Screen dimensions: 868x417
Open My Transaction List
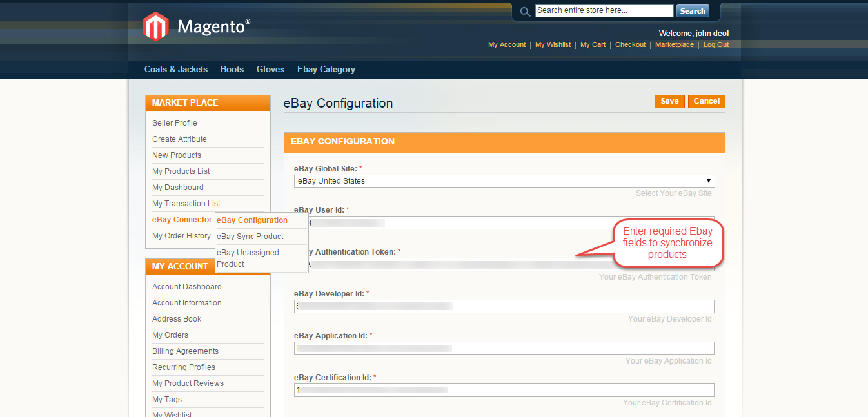[x=186, y=203]
